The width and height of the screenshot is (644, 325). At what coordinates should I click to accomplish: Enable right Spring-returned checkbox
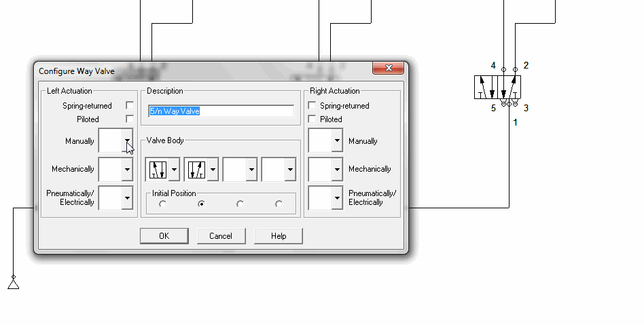pos(312,105)
